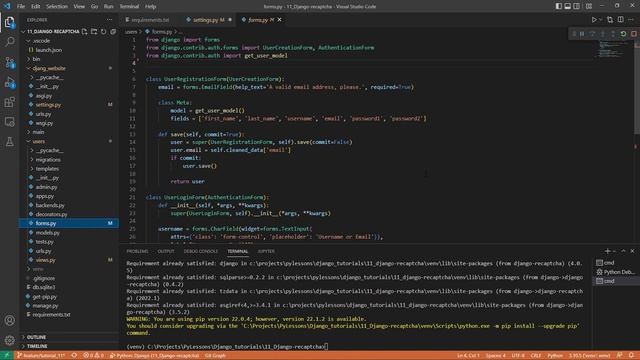Pause the debug session

pyautogui.click(x=582, y=34)
